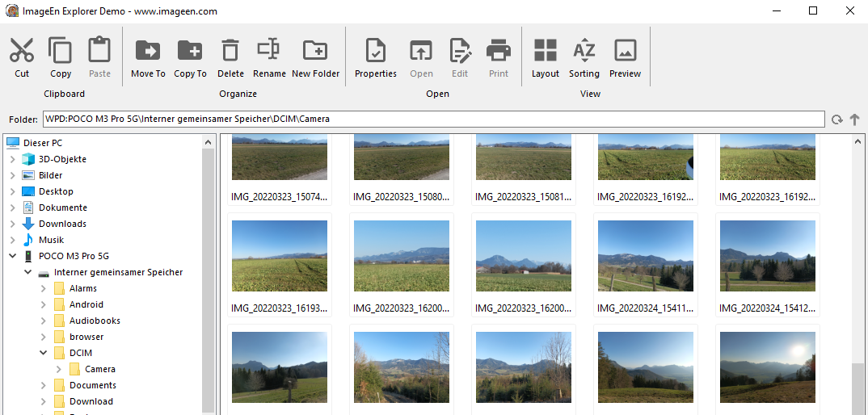868x415 pixels.
Task: Click the Copy To folder icon
Action: pos(190,50)
